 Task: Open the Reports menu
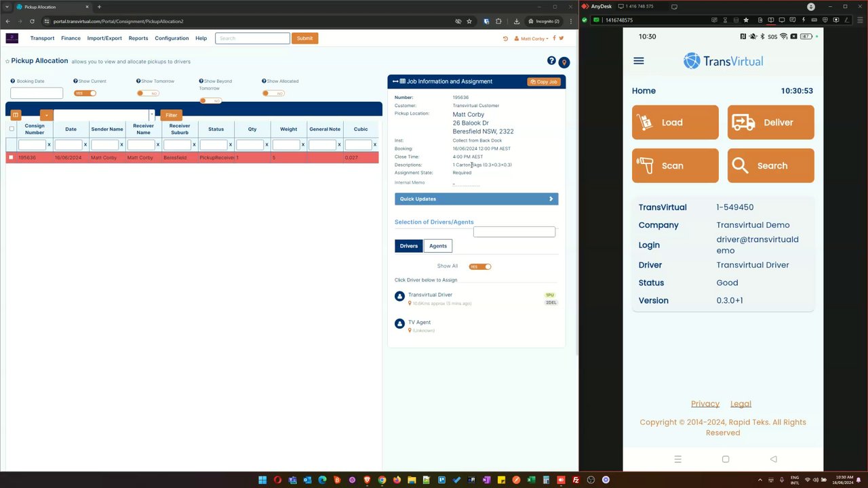[x=138, y=38]
